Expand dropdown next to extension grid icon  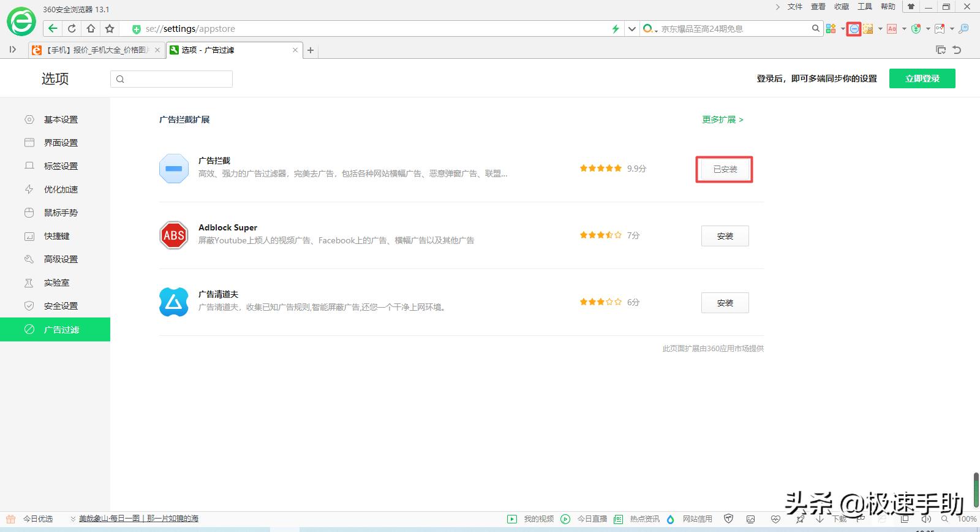(843, 29)
